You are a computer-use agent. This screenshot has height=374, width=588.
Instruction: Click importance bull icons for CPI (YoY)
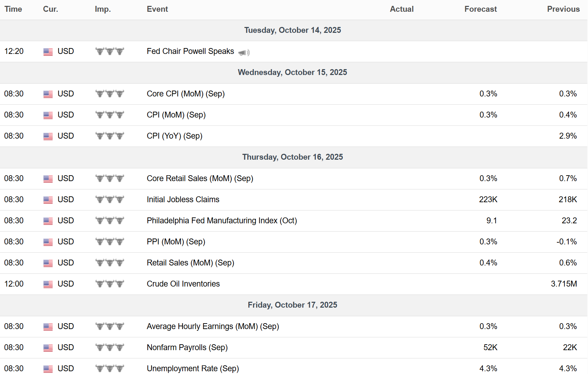pos(110,136)
